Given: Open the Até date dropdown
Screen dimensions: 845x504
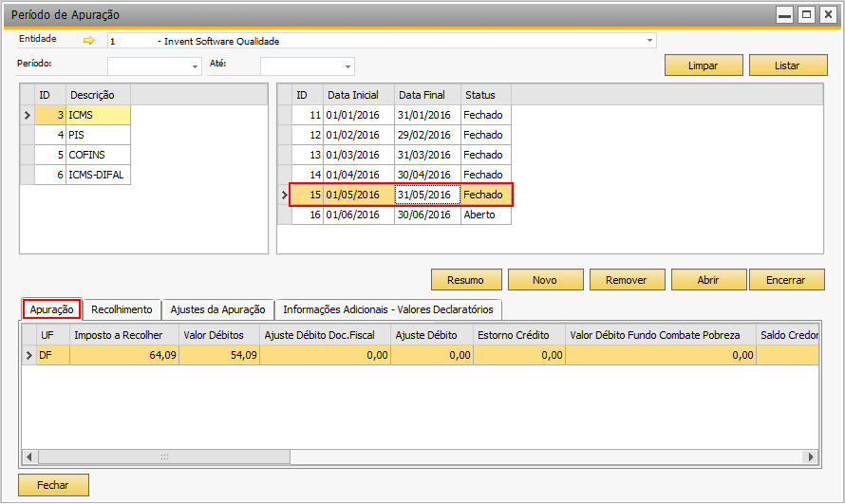Looking at the screenshot, I should point(347,66).
